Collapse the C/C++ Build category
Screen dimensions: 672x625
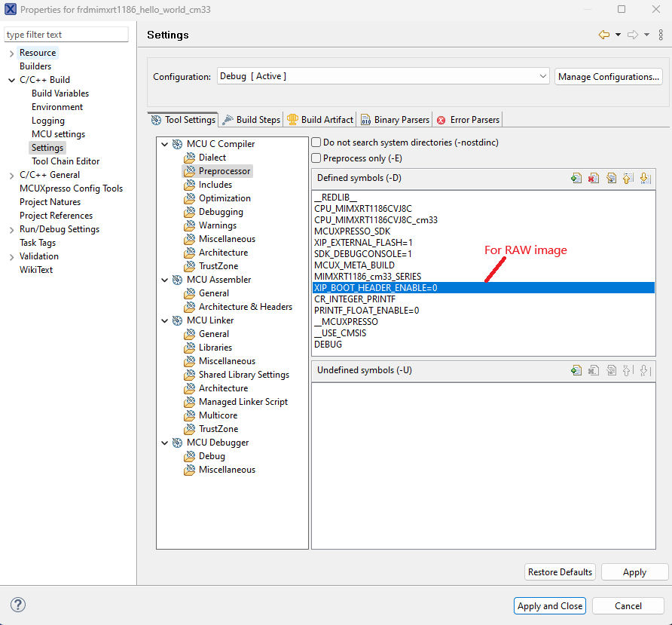tap(11, 80)
